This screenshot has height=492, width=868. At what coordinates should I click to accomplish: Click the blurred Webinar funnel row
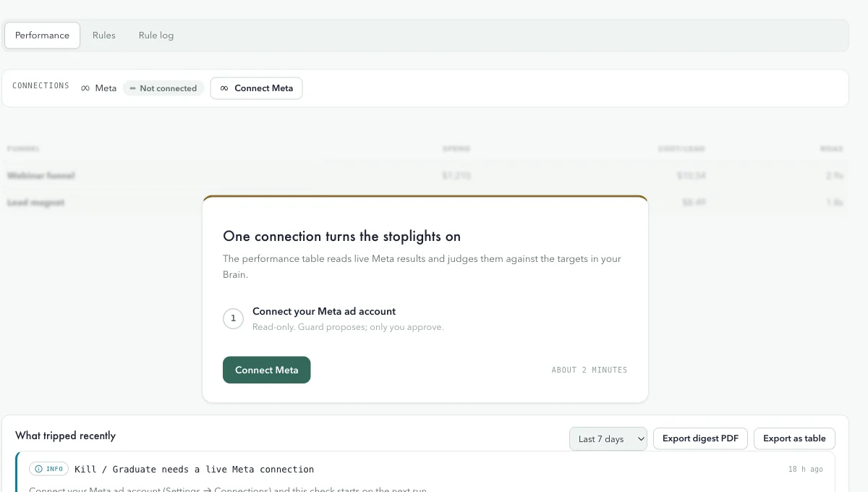pyautogui.click(x=425, y=176)
